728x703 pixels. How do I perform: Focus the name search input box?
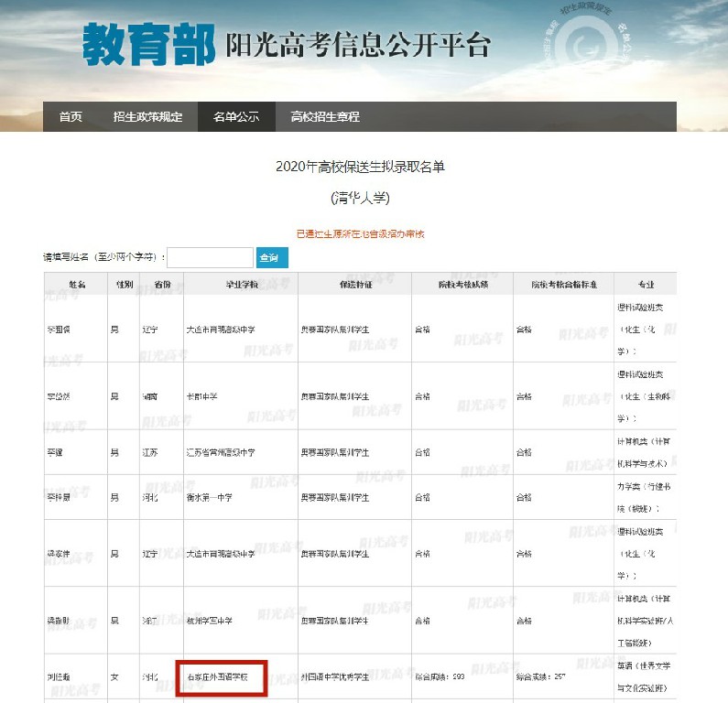(x=210, y=257)
